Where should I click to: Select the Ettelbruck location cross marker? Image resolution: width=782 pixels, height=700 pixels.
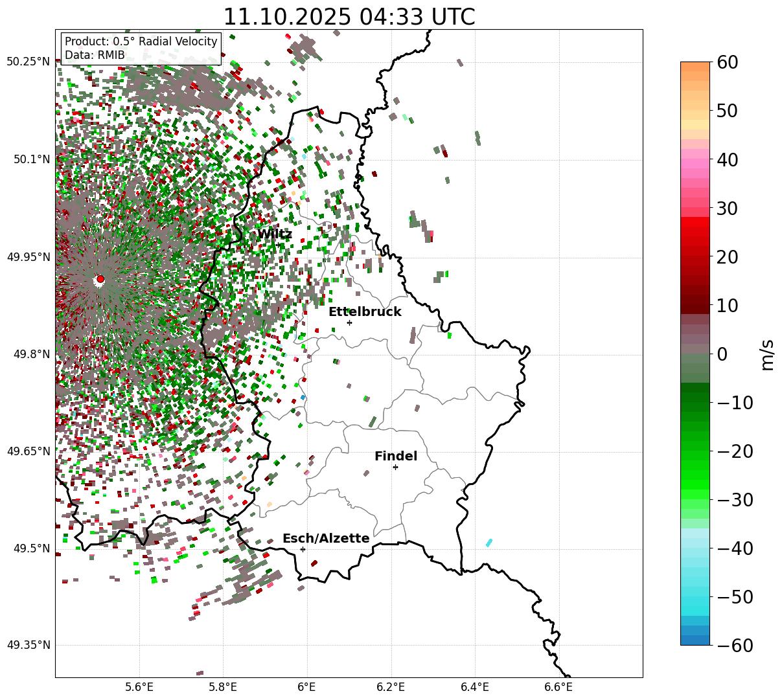[349, 322]
